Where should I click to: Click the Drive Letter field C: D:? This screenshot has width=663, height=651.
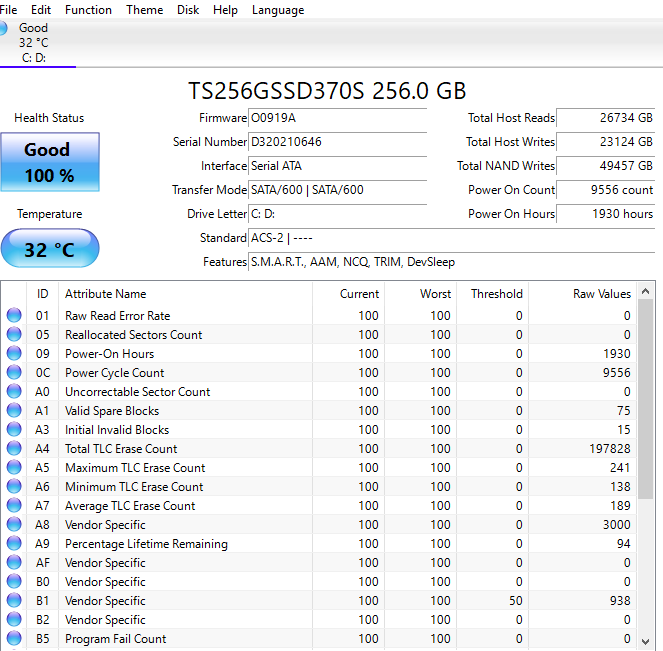point(337,214)
